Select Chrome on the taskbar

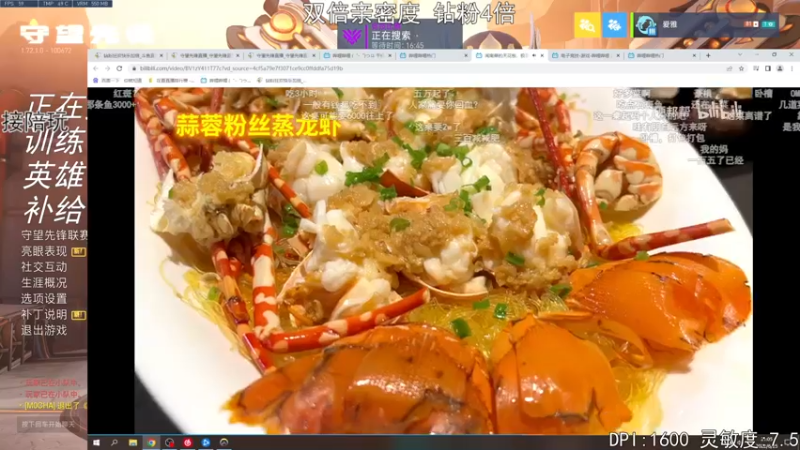[x=151, y=442]
